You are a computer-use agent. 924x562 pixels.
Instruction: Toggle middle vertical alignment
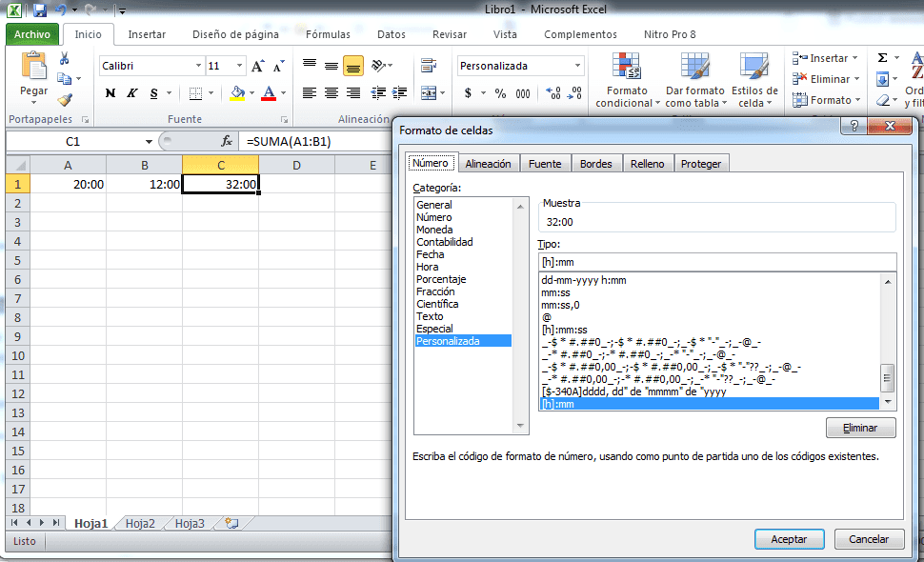pos(331,65)
